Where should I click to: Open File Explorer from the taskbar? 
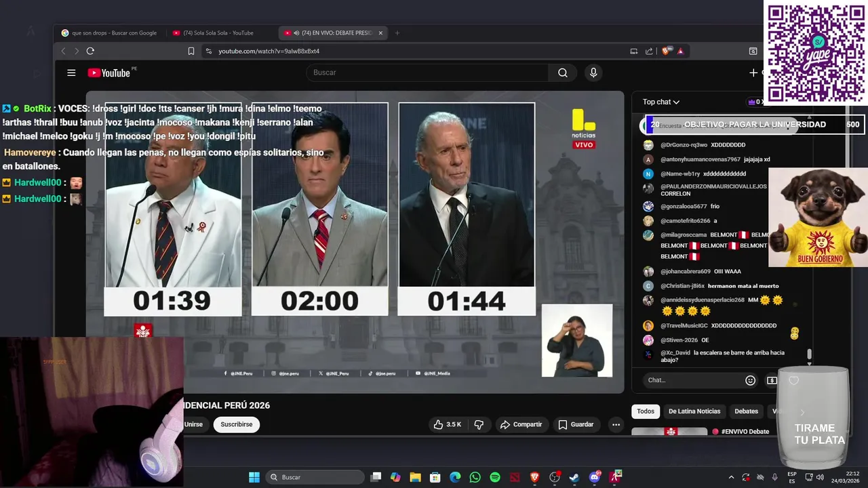tap(415, 477)
